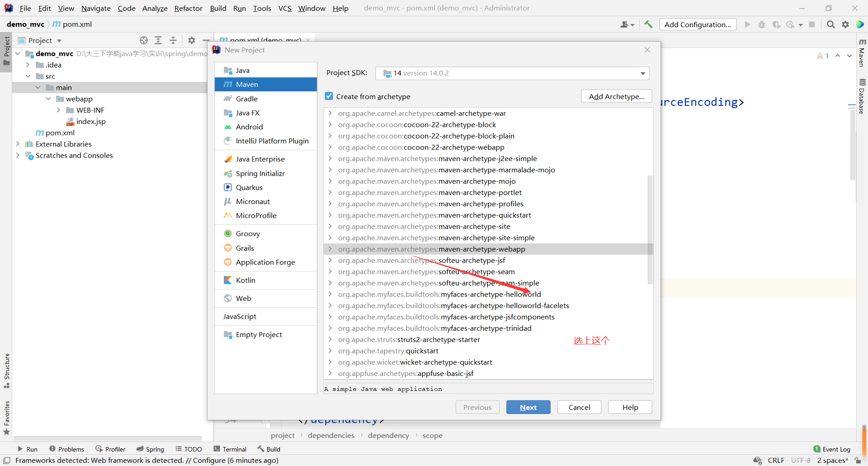This screenshot has height=466, width=868.
Task: Click Expand All icon in Project panel
Action: click(158, 40)
